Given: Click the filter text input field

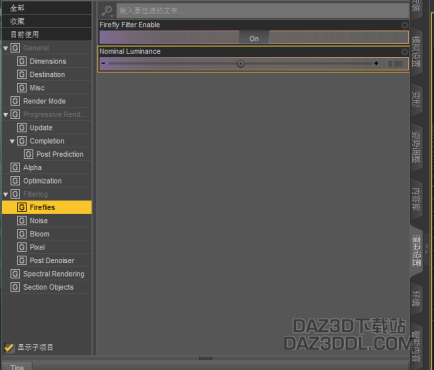Looking at the screenshot, I should pos(263,11).
